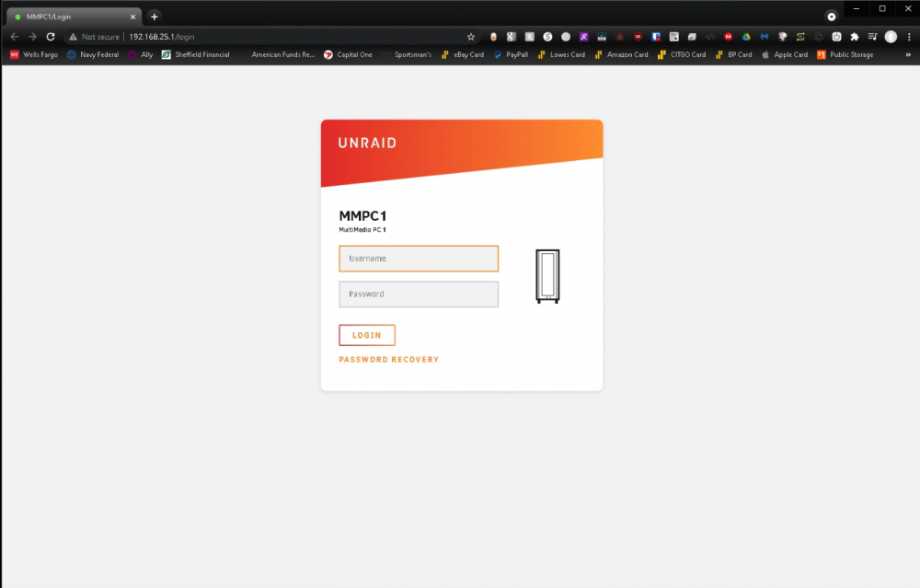920x588 pixels.
Task: Open the PayPal bookmark
Action: pos(511,54)
